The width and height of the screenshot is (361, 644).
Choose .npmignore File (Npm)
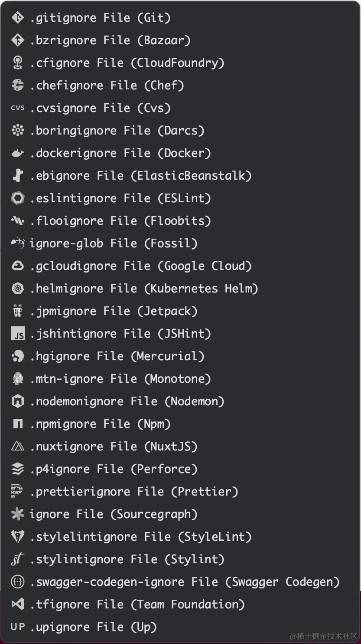point(100,424)
